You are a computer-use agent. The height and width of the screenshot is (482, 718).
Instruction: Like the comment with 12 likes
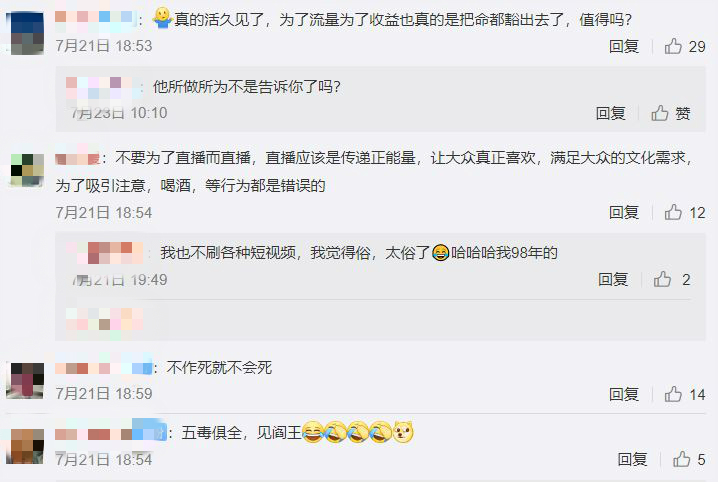pos(685,212)
